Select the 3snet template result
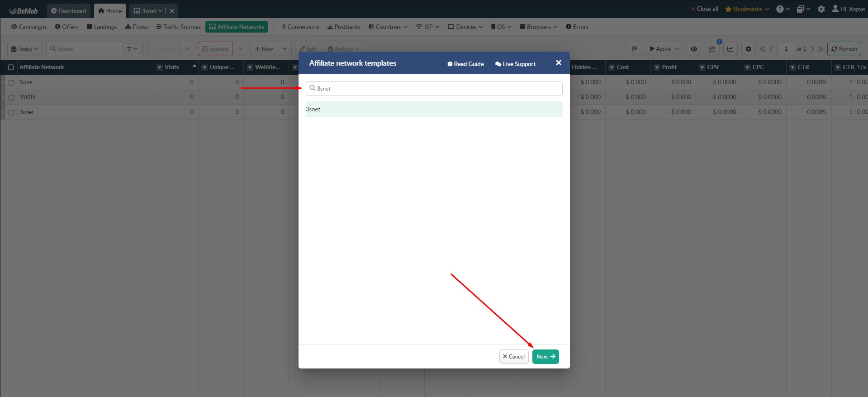 pos(434,109)
